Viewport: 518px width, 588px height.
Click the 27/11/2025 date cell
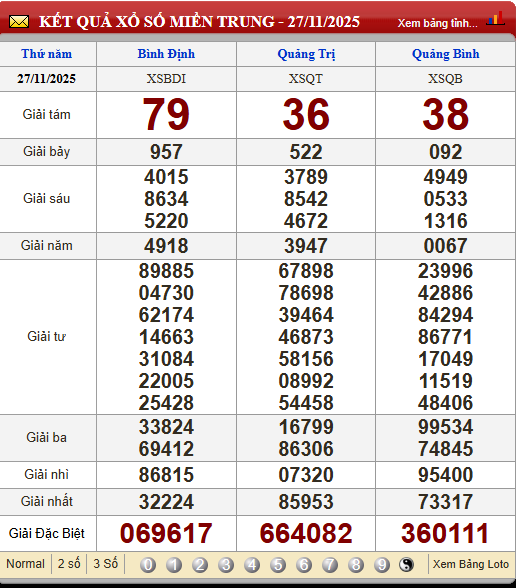coord(47,79)
